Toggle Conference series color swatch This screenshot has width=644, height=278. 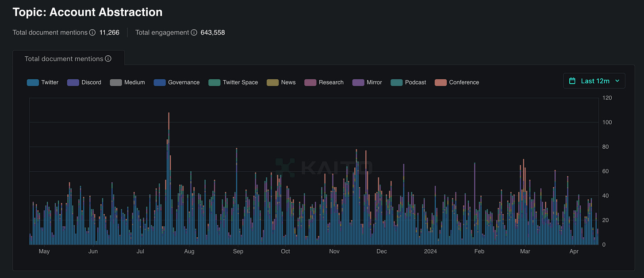(441, 82)
